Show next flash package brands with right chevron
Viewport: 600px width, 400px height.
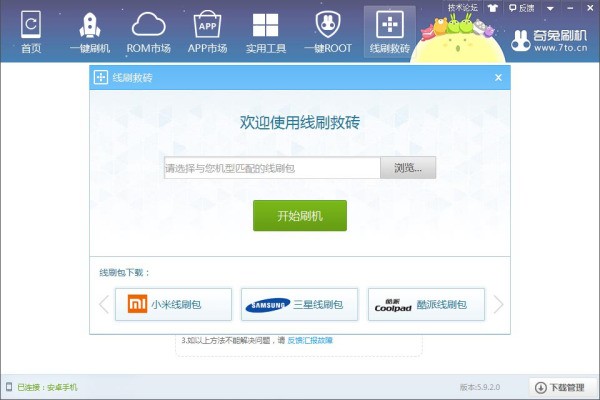(498, 304)
